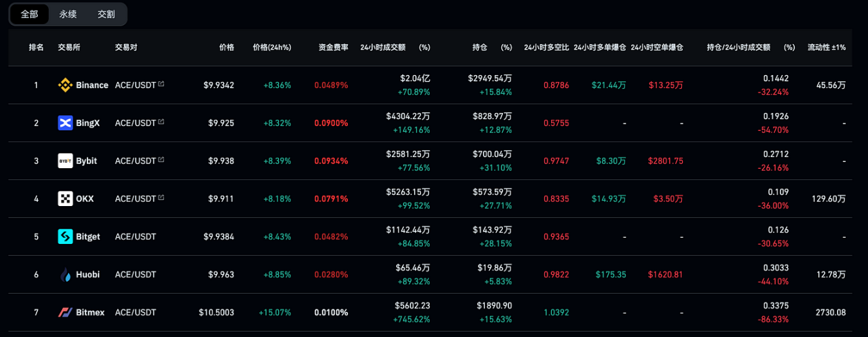The width and height of the screenshot is (868, 337).
Task: Open the Bybit ACE/USDT trading pair link
Action: tap(136, 161)
